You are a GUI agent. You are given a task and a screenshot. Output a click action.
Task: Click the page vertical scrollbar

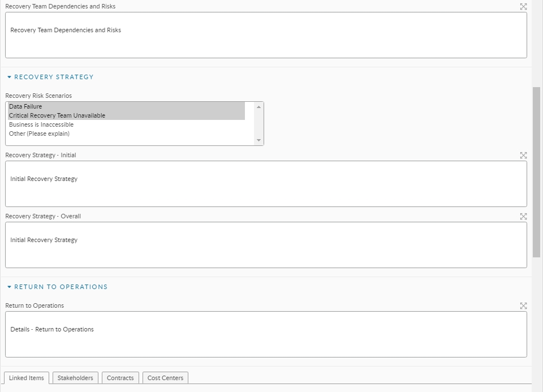pyautogui.click(x=537, y=170)
